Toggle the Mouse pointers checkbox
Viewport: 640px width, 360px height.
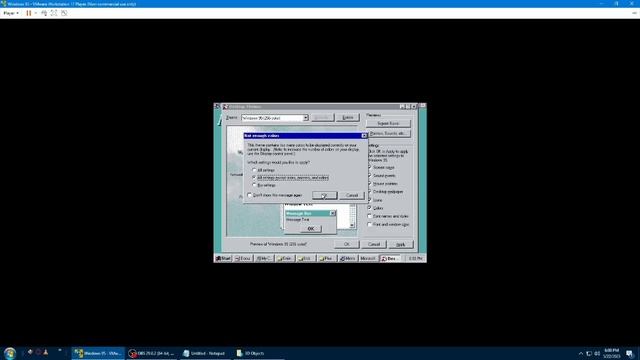click(x=369, y=184)
